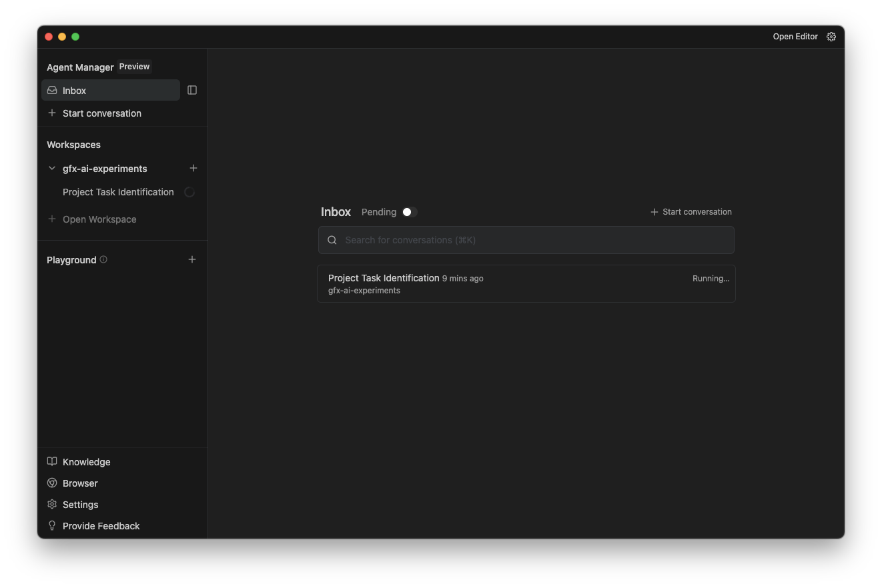The image size is (882, 588).
Task: Open the Project Task Identification workspace entry
Action: [x=118, y=192]
